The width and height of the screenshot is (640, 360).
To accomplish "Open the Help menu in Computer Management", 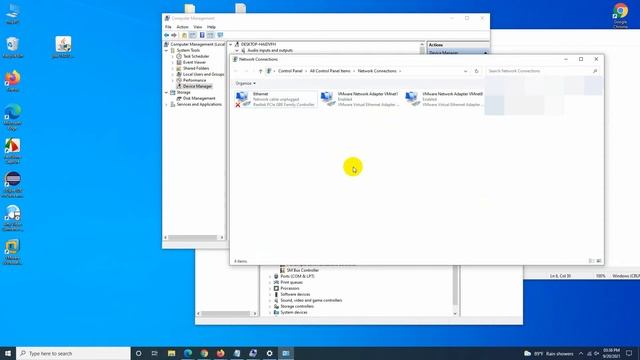I will [211, 27].
